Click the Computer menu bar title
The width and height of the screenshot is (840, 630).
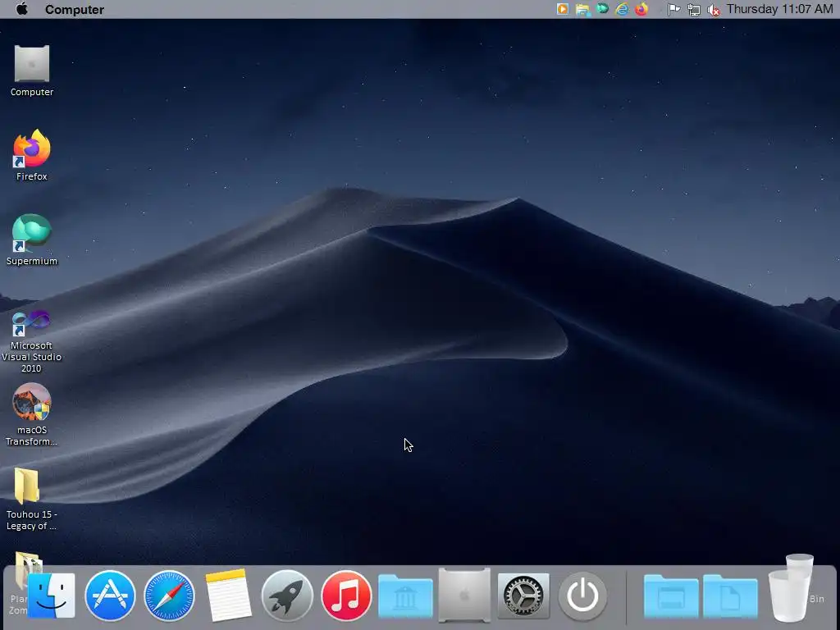(x=75, y=10)
